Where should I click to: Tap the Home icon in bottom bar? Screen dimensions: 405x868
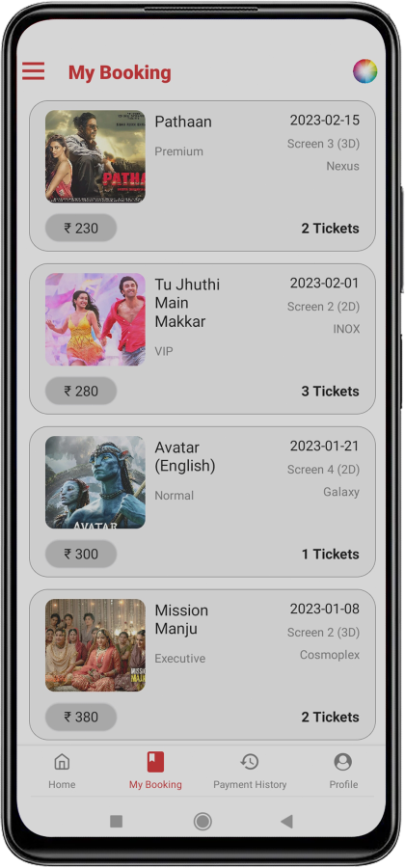click(62, 762)
